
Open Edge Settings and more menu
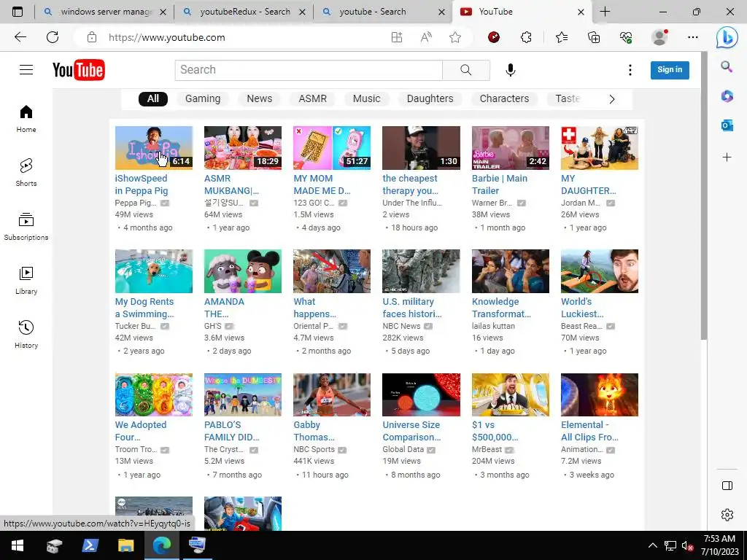pos(693,37)
